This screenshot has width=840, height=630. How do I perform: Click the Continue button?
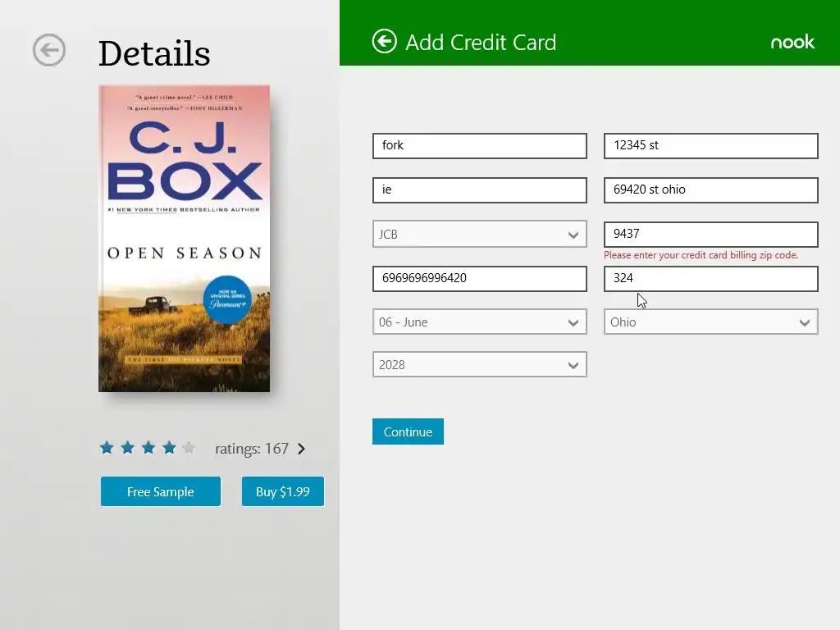[x=408, y=431]
